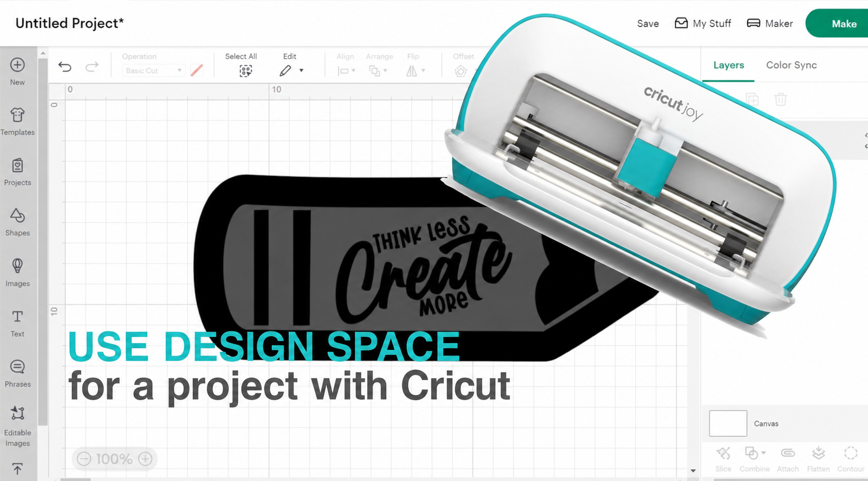The height and width of the screenshot is (481, 868).
Task: Click the Save button
Action: [x=648, y=24]
